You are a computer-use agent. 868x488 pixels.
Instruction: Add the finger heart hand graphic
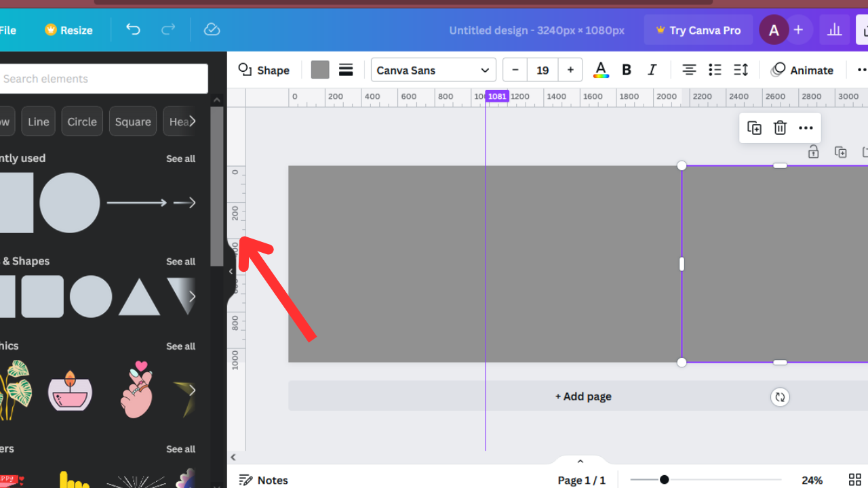coord(136,389)
